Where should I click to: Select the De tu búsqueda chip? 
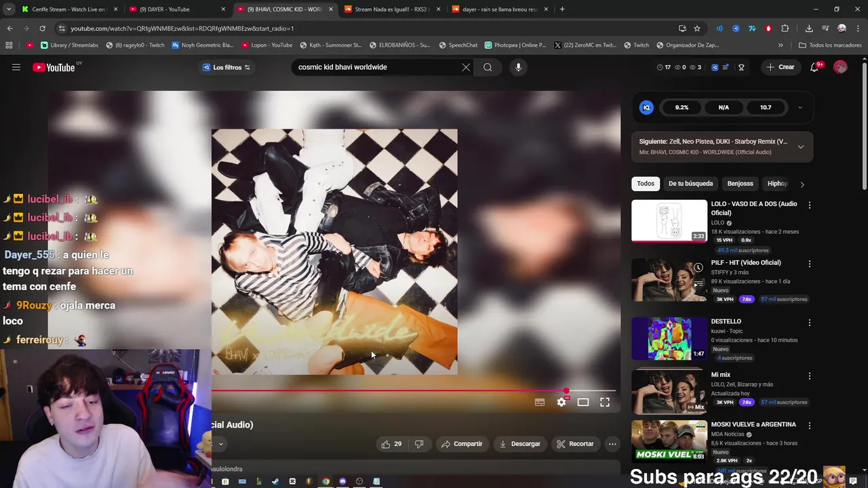(690, 184)
